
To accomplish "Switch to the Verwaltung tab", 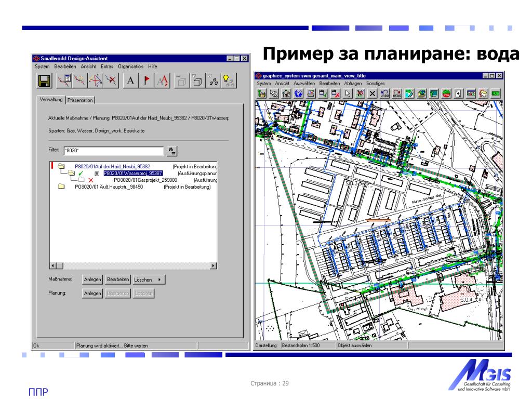I will [x=51, y=99].
